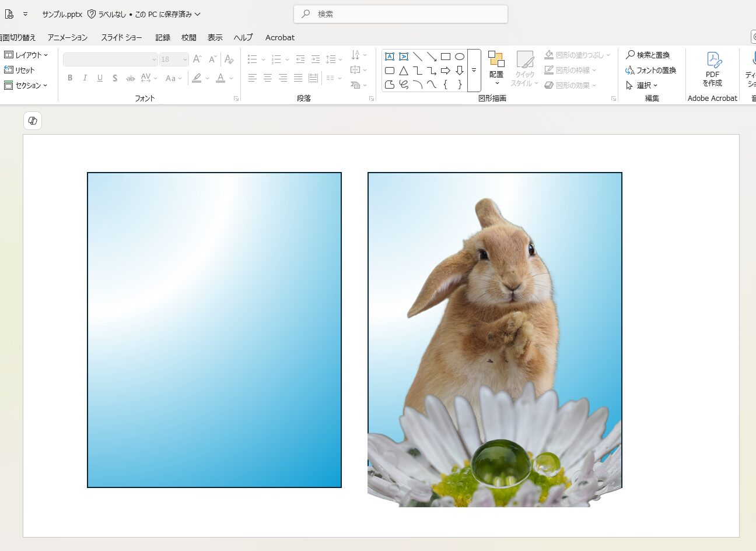
Task: Align text left
Action: pyautogui.click(x=252, y=78)
